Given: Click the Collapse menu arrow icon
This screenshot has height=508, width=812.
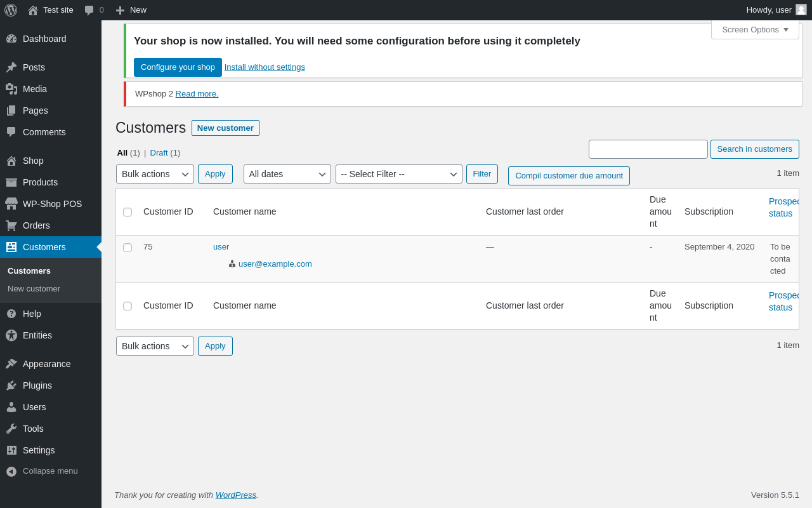Looking at the screenshot, I should (x=11, y=471).
